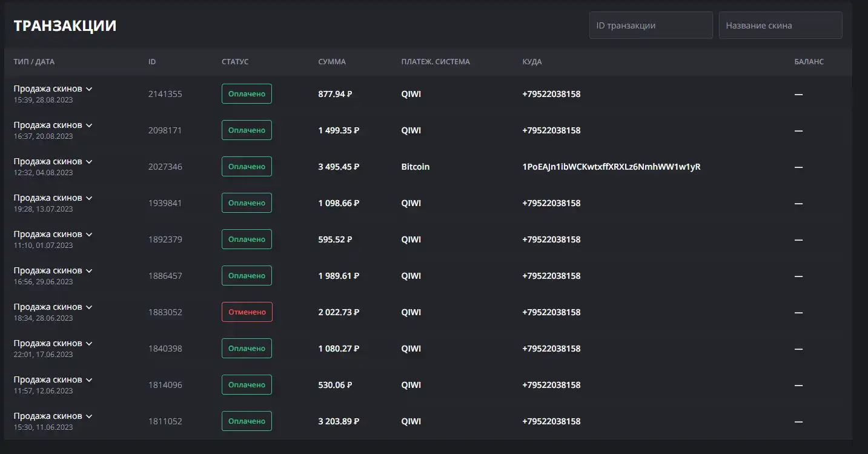Select transaction ID 1939841

click(x=165, y=203)
